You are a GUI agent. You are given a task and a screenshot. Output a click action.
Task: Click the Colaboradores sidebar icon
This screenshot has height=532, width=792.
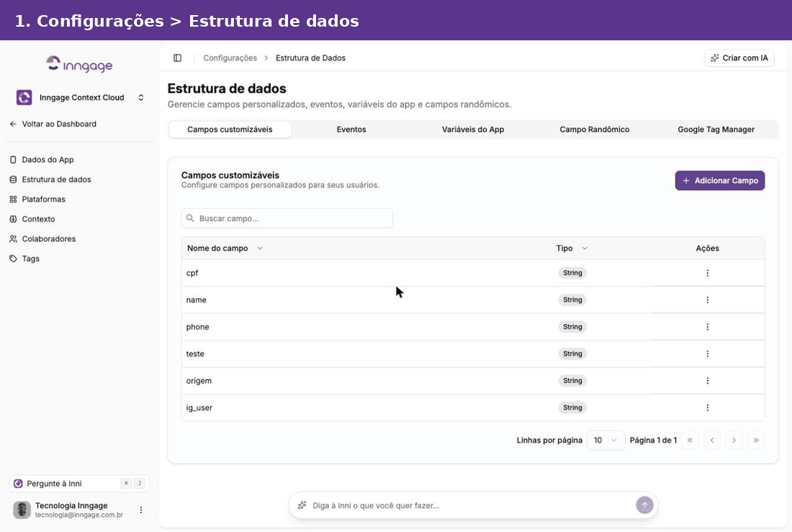point(13,239)
